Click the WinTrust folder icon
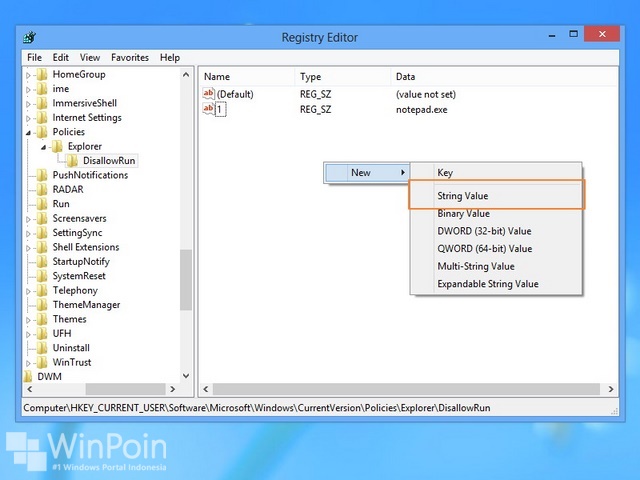 42,362
